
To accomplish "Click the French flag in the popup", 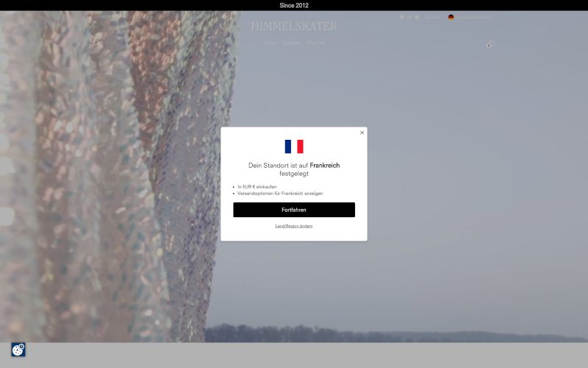I will pyautogui.click(x=294, y=146).
